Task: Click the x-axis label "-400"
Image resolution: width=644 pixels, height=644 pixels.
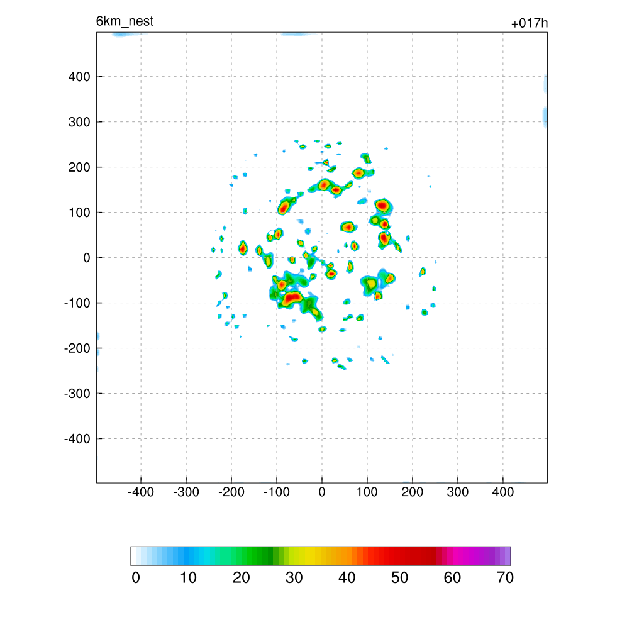Action: pyautogui.click(x=141, y=492)
